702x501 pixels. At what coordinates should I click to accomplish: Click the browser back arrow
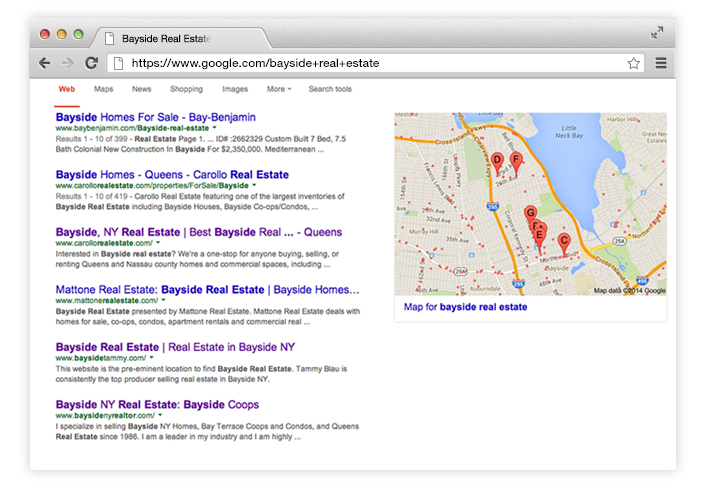44,63
